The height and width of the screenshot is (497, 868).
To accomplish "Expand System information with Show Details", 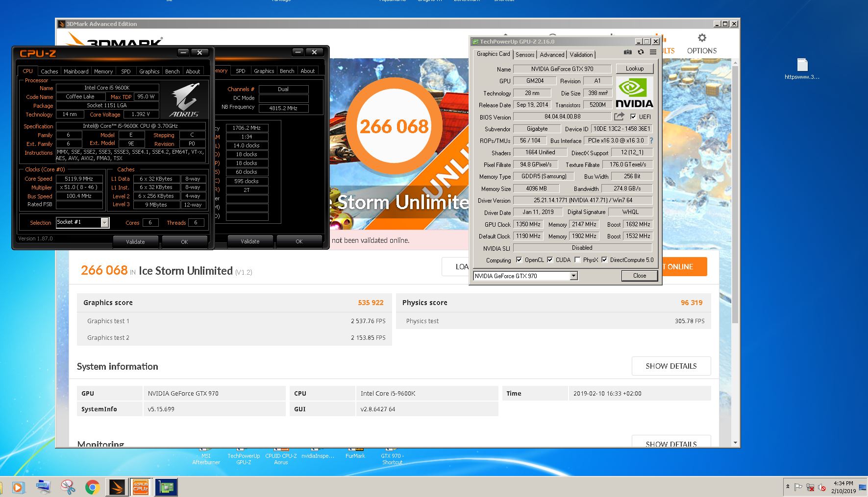I will (x=671, y=366).
